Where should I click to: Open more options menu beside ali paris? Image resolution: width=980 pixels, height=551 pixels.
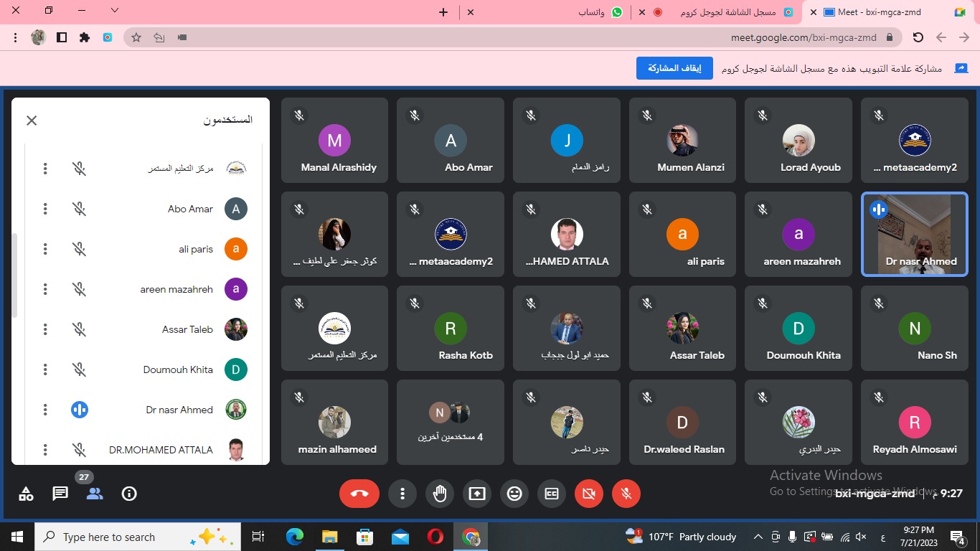[x=45, y=249]
